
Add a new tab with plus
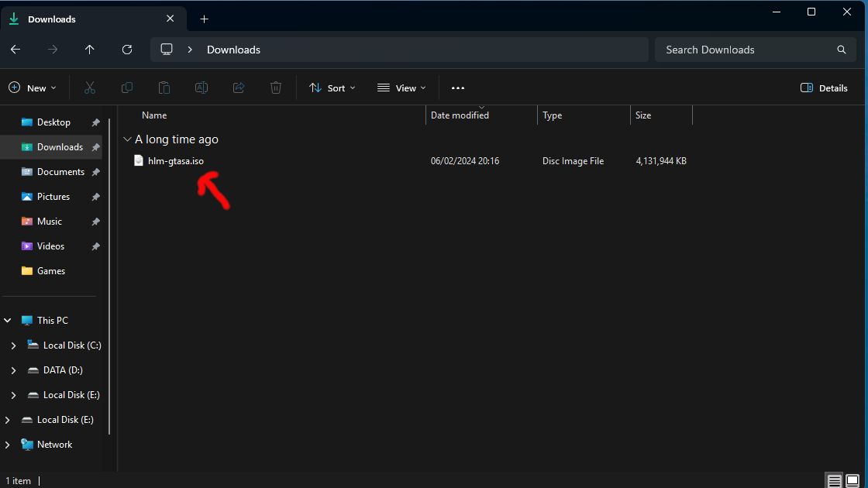point(205,19)
